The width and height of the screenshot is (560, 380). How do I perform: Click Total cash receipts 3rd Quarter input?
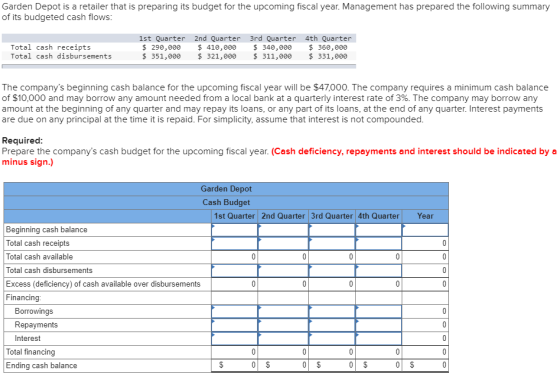tap(332, 243)
